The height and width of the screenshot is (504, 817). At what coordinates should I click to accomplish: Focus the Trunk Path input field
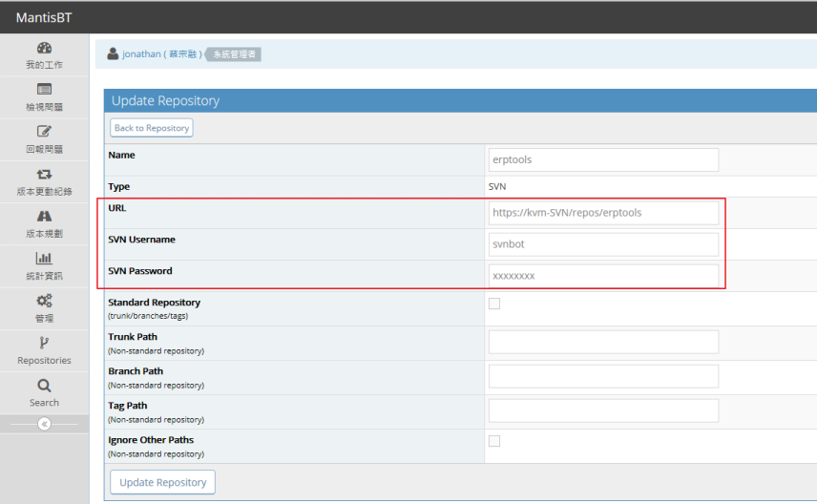(603, 342)
